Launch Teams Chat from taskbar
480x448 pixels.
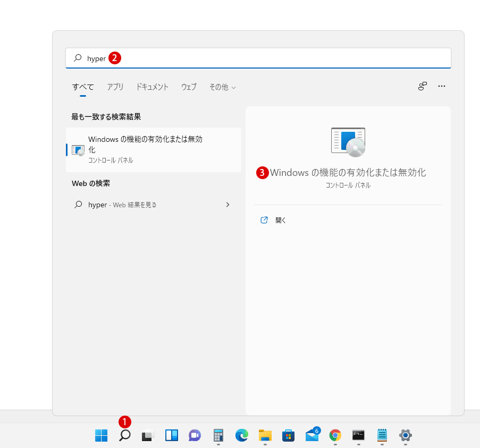tap(195, 435)
